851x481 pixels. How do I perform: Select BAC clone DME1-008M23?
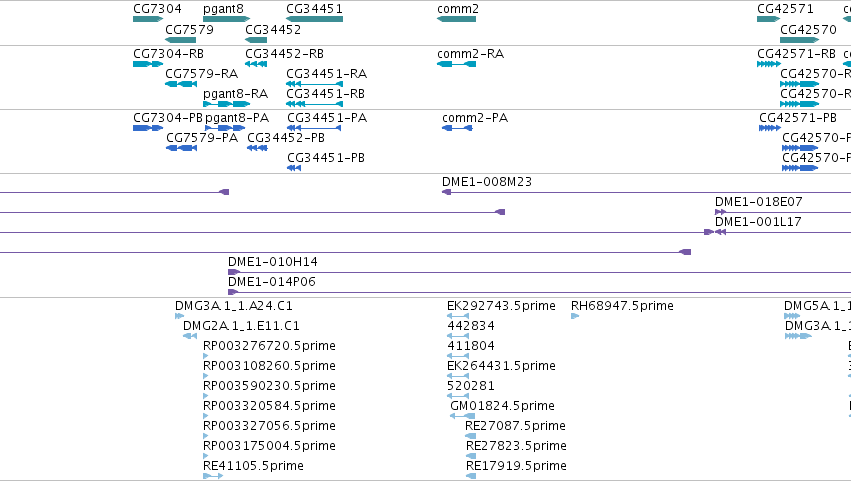tap(487, 182)
